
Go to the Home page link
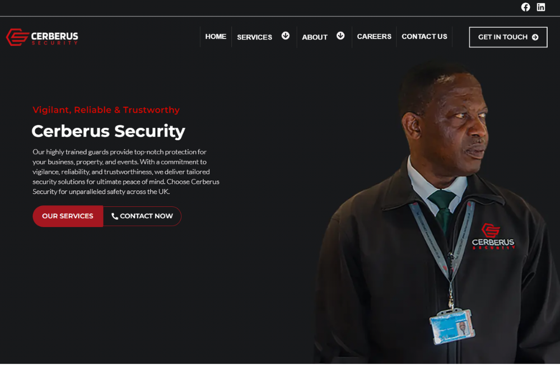(216, 36)
